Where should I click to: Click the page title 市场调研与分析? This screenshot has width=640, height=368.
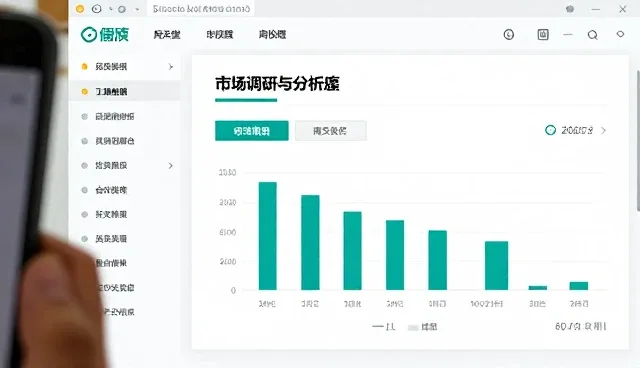point(277,84)
